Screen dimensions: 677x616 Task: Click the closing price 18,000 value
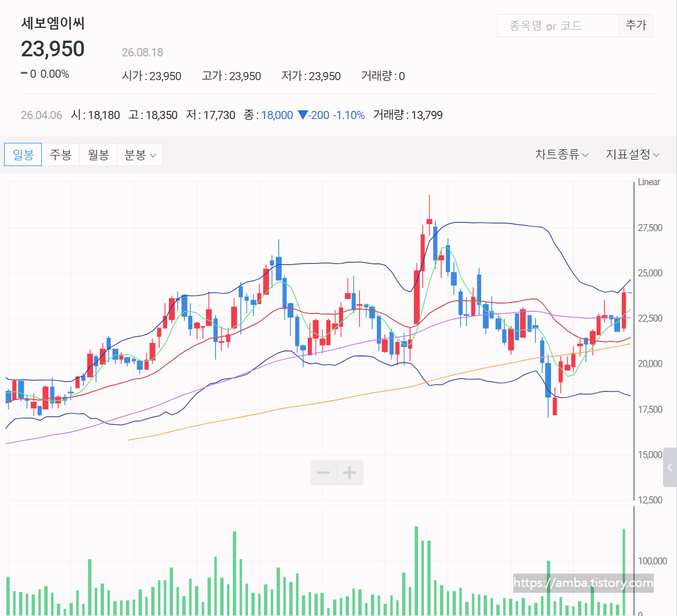click(x=277, y=116)
